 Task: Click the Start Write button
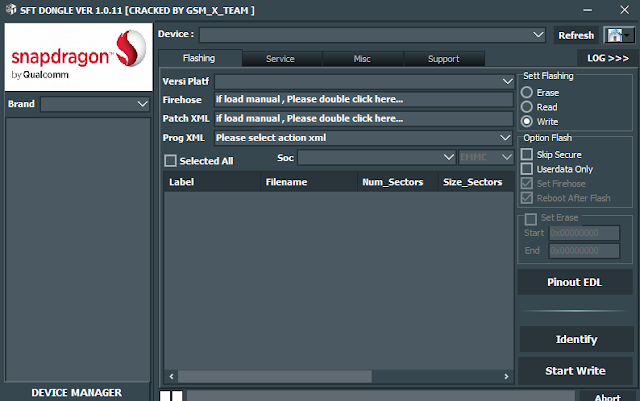(x=576, y=371)
